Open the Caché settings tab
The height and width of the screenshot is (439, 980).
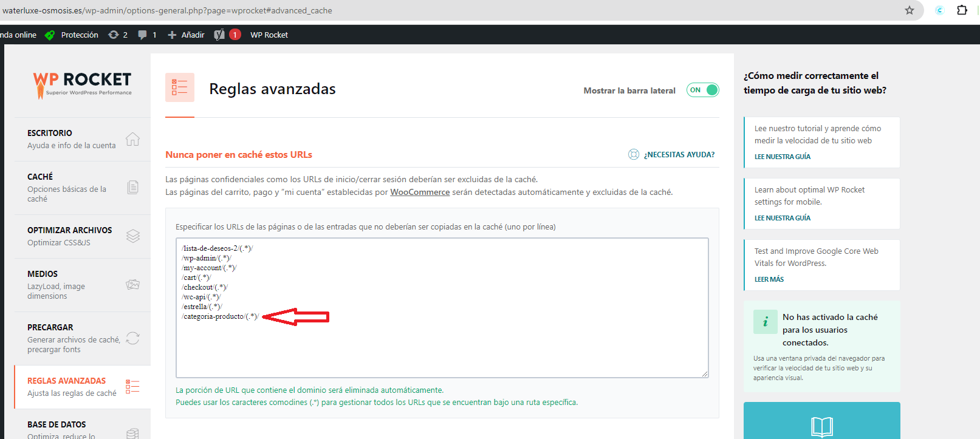(x=83, y=188)
